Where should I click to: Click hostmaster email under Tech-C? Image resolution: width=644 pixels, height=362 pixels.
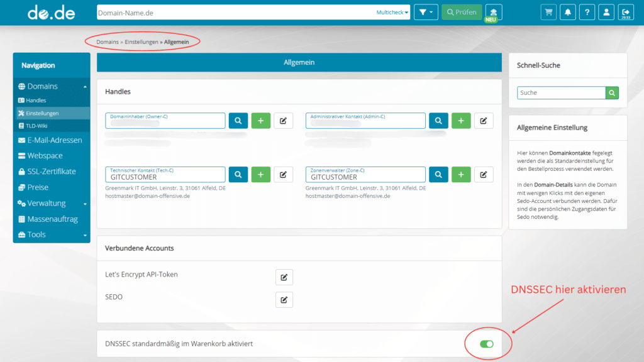click(x=147, y=196)
